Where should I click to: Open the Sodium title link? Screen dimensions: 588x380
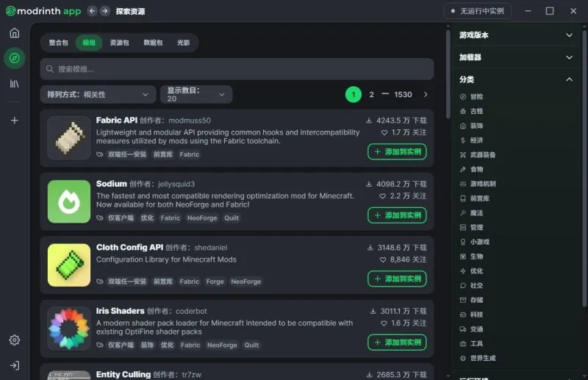pos(112,184)
